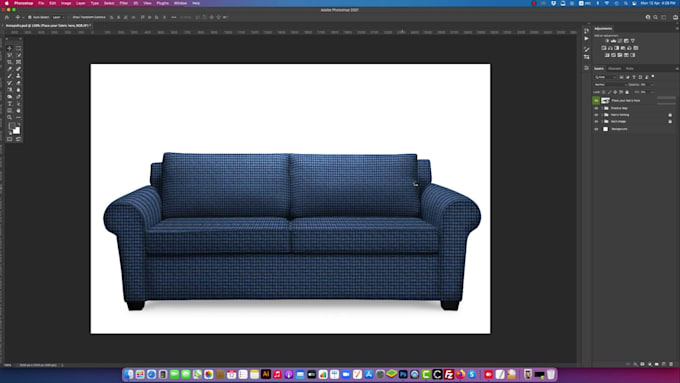The width and height of the screenshot is (680, 383).
Task: Add a Threshold adjustment
Action: tap(620, 55)
